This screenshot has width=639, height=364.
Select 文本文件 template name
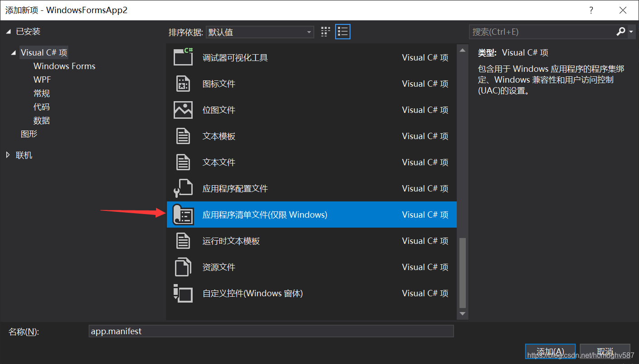point(219,162)
